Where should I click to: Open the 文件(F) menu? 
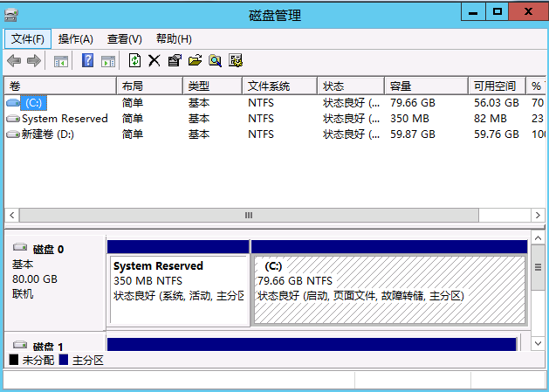coord(28,39)
